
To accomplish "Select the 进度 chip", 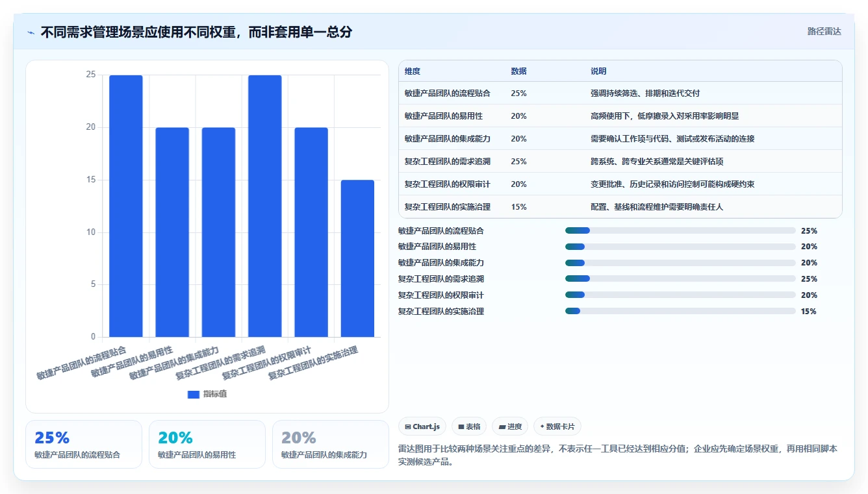I will click(x=510, y=426).
